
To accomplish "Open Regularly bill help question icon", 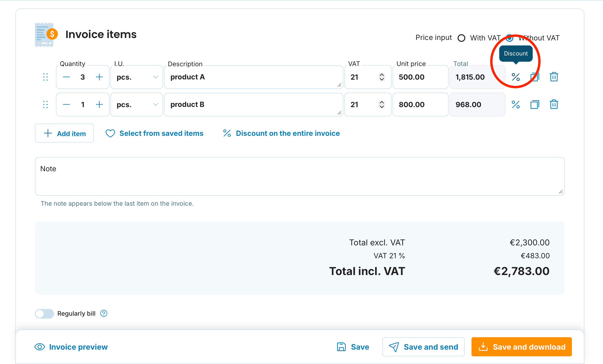I will tap(104, 313).
